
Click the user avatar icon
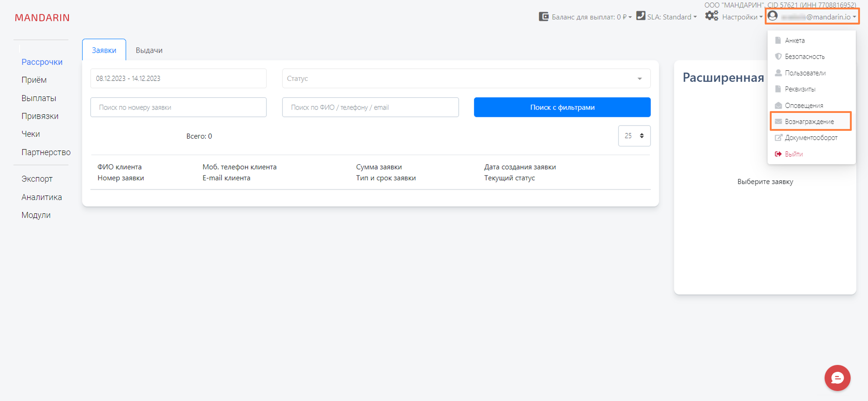click(x=773, y=16)
